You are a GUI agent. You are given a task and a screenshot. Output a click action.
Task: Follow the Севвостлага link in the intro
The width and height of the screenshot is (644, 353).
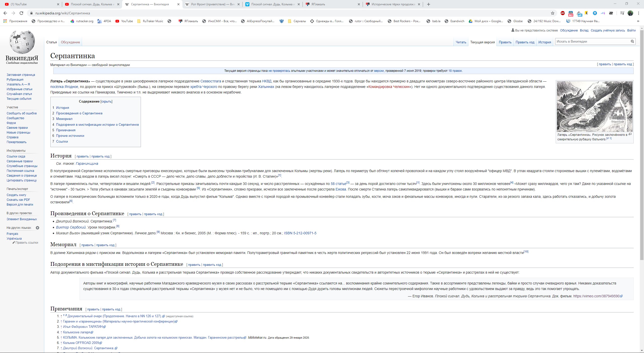click(211, 81)
